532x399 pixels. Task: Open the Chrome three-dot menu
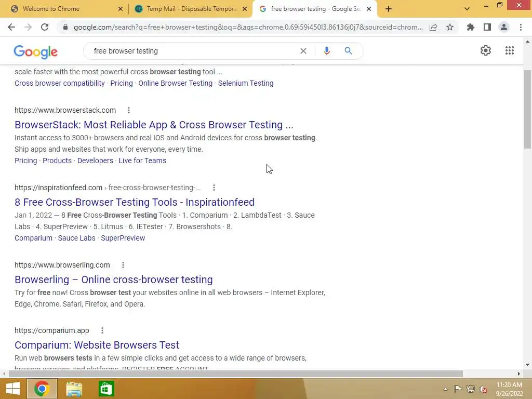[521, 27]
